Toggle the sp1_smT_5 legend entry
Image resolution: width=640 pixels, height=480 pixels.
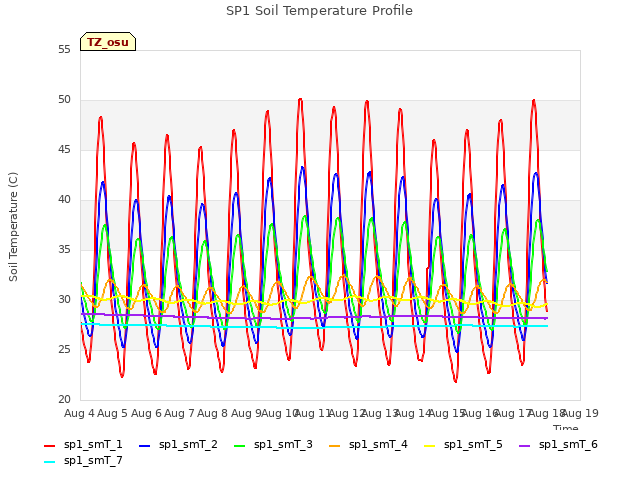463,444
